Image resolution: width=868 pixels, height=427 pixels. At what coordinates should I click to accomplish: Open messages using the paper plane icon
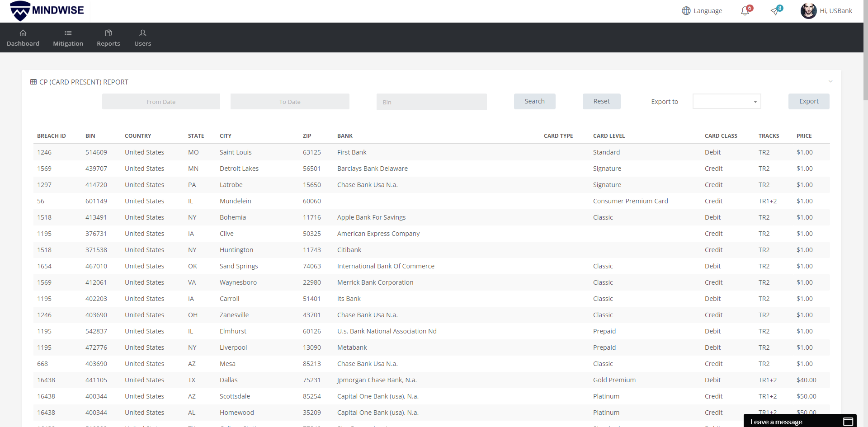[774, 10]
